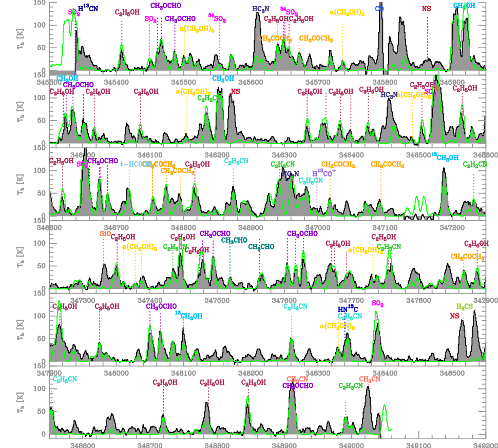This screenshot has width=498, height=448.
Task: Select the 348300 axis value
Action: (x=318, y=373)
